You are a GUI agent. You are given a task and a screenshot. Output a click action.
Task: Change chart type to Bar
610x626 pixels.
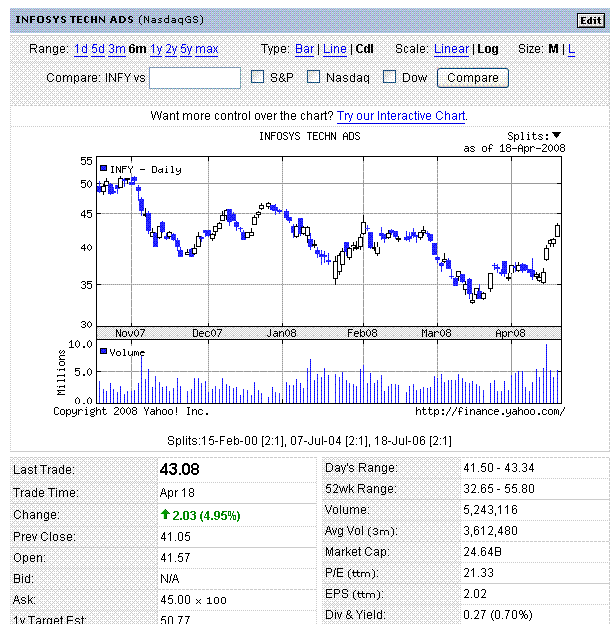(x=304, y=49)
